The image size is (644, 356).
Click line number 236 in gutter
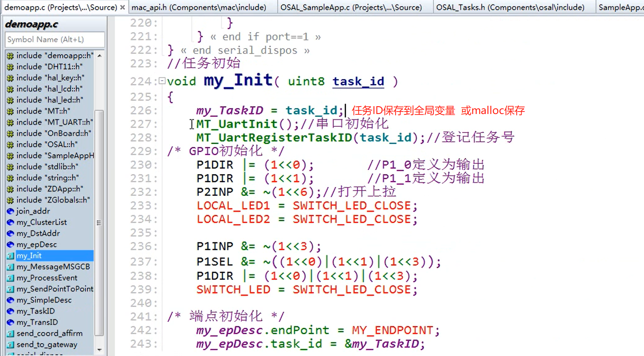(x=141, y=246)
